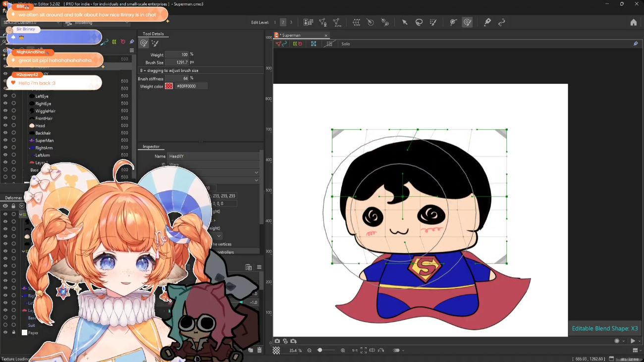The width and height of the screenshot is (644, 362).
Task: Edit the Weight color hex field
Action: 191,86
